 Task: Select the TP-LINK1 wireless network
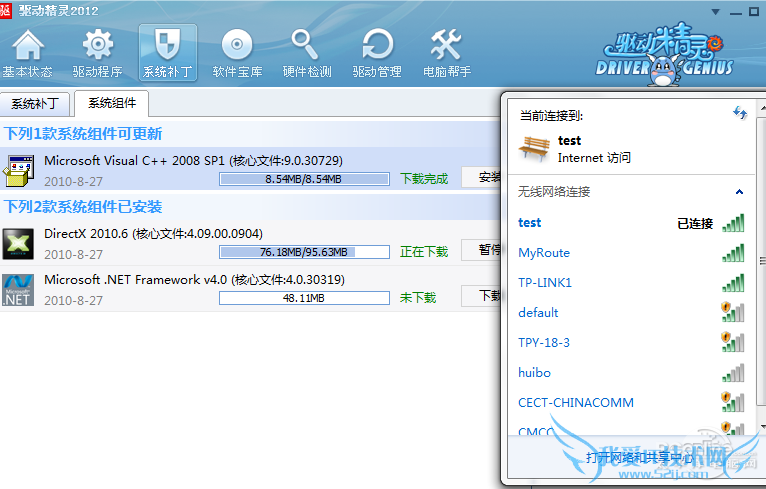[631, 283]
